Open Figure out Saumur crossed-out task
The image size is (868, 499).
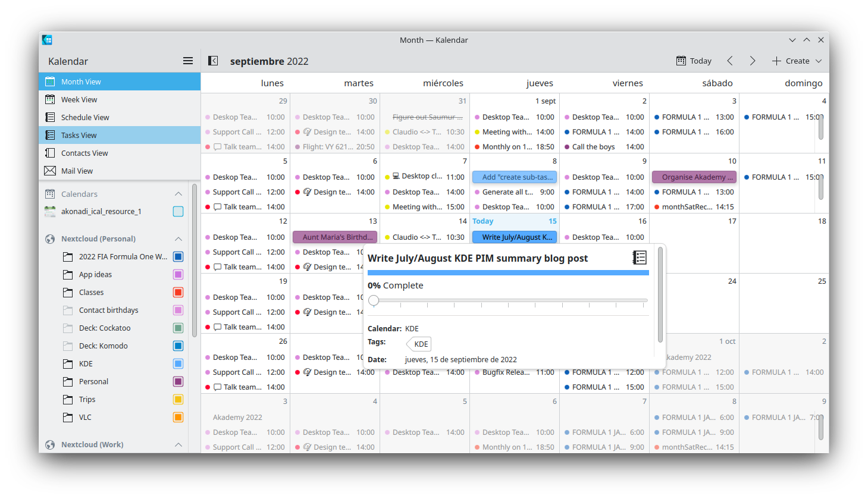[x=425, y=117]
